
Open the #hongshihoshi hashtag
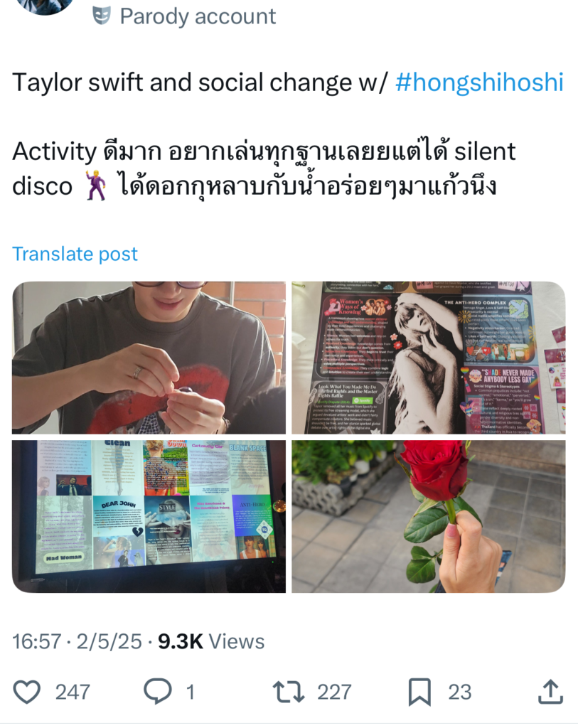479,82
